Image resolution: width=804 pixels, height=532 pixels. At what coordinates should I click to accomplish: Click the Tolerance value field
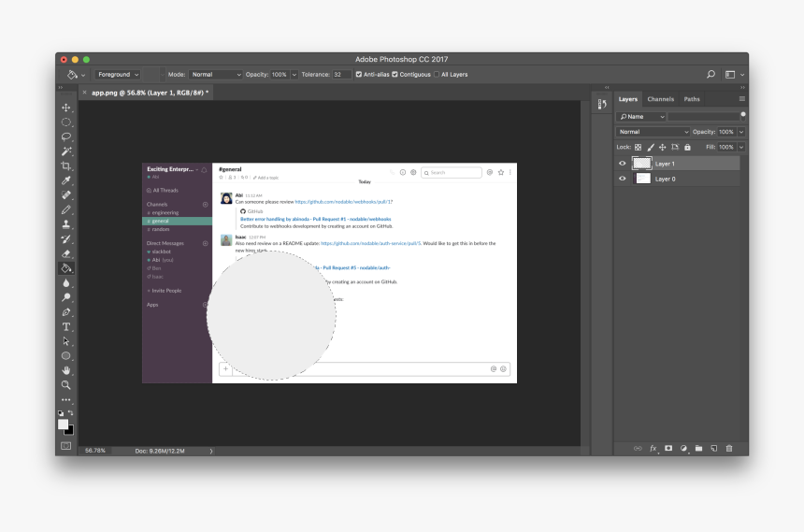[x=341, y=75]
